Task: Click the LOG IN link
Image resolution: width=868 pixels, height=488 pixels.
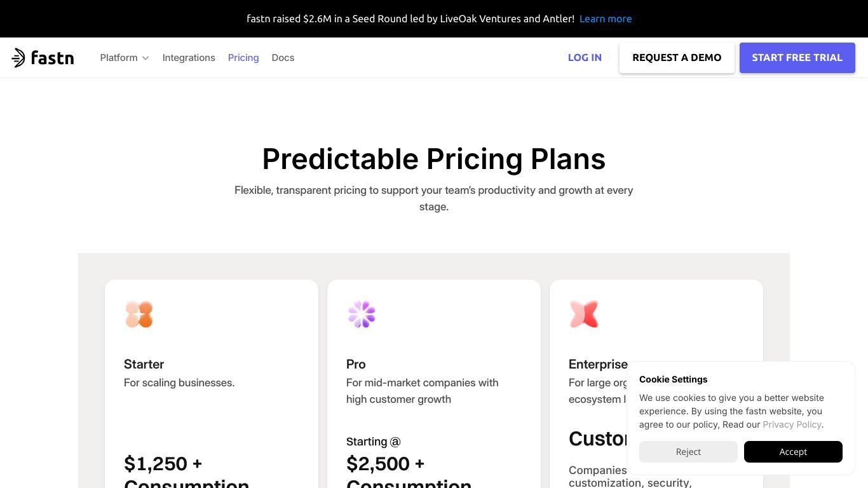Action: pos(585,58)
